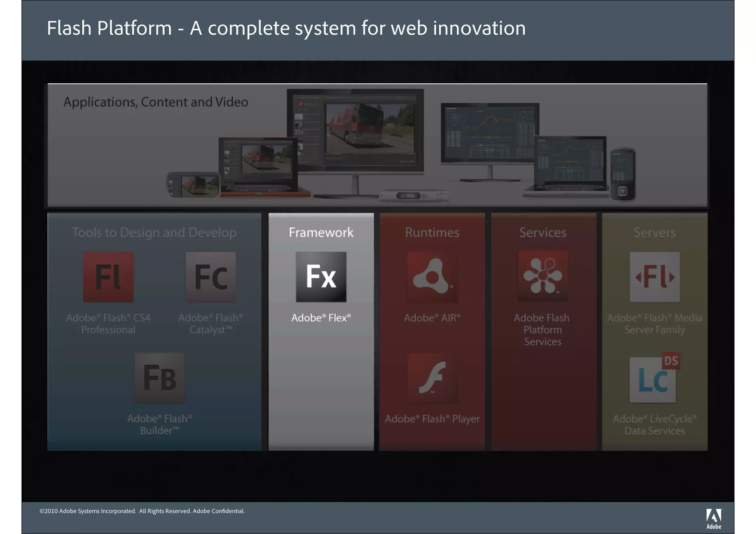Click the Services column heading
Image resolution: width=756 pixels, height=534 pixels.
[543, 232]
